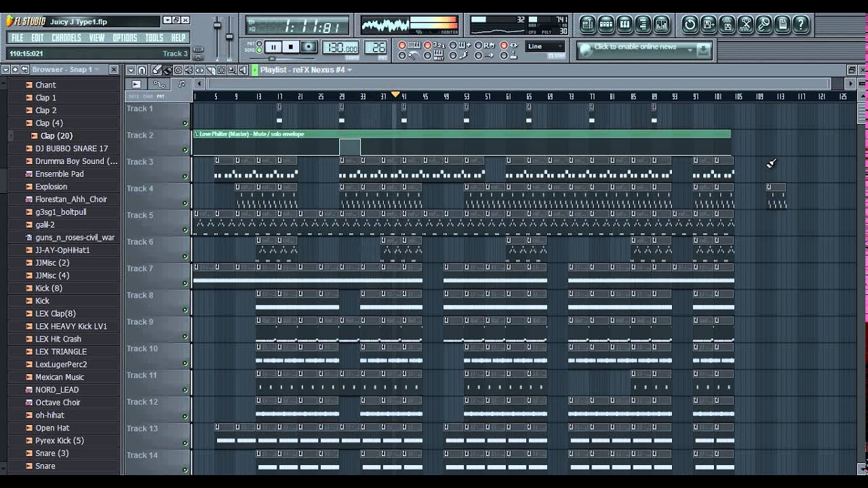Image resolution: width=868 pixels, height=488 pixels.
Task: Toggle the playlist magnet snap icon
Action: tap(142, 70)
